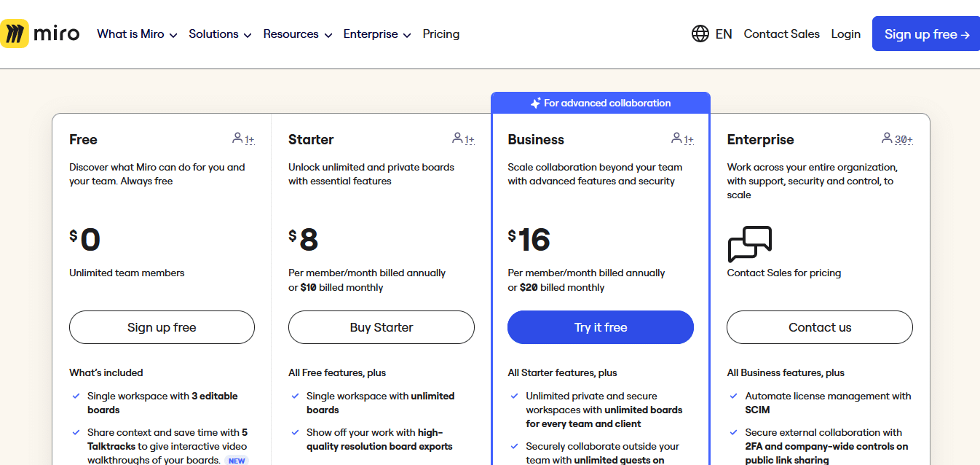Click 'Unlimited team members' text
This screenshot has width=980, height=465.
pos(127,273)
